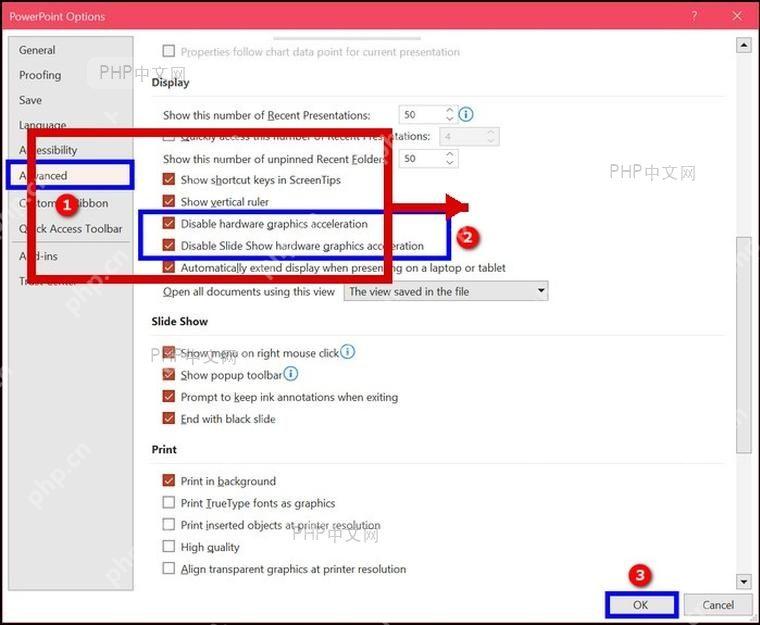Click Recent Presentations number field showing 50

422,115
